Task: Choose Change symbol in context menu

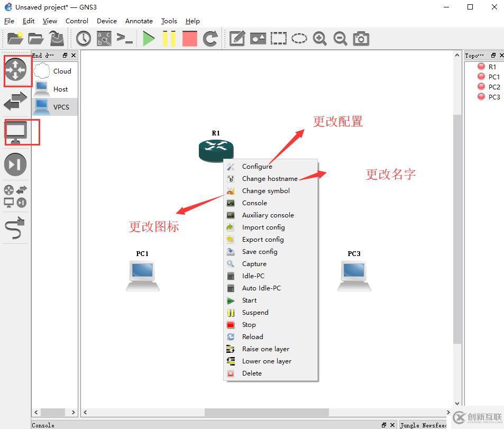Action: coord(271,191)
